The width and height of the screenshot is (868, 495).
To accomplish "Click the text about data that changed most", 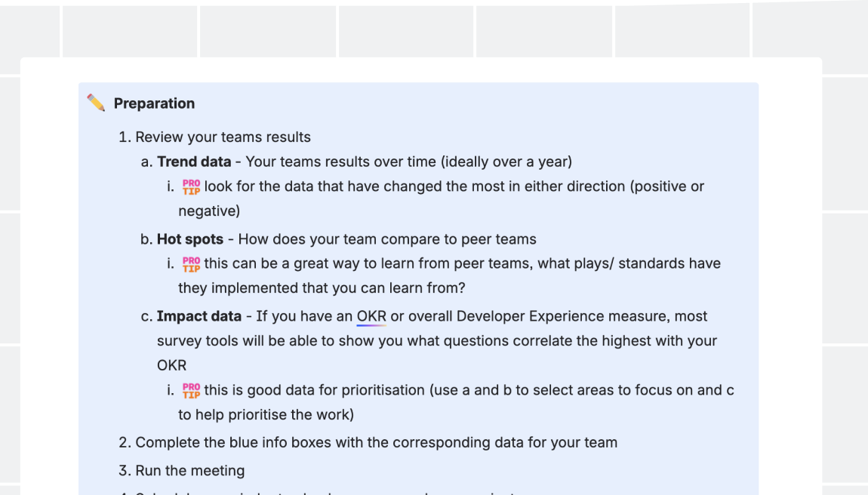I will pos(453,186).
